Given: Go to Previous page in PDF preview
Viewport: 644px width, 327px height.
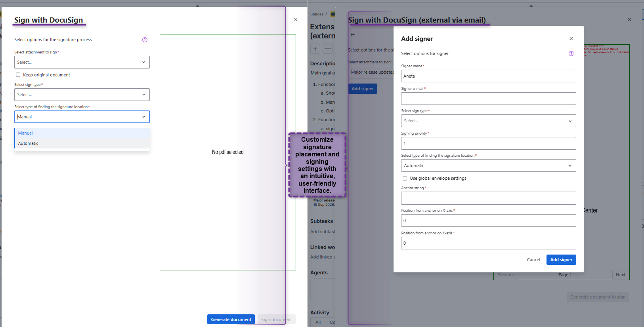Looking at the screenshot, I should click(x=506, y=275).
